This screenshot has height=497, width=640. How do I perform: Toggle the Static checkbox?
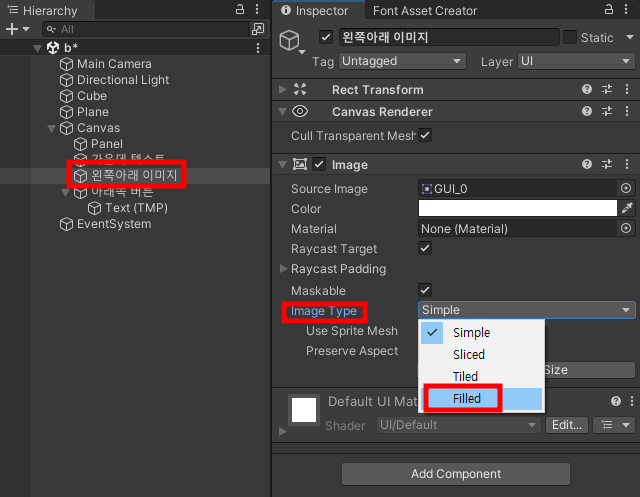coord(570,37)
